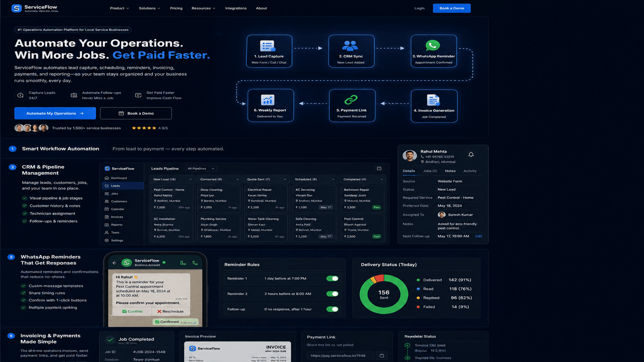Expand the New Lead (18) column
Image resolution: width=644 pixels, height=362 pixels.
click(190, 179)
